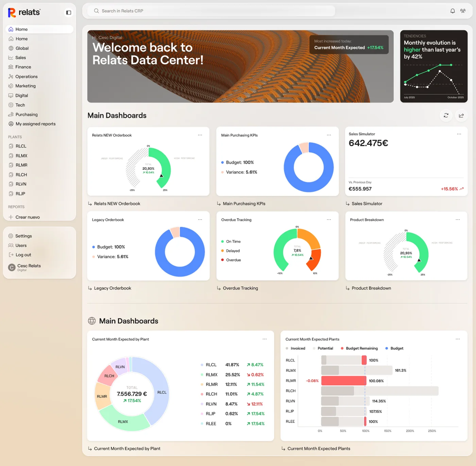476x466 pixels.
Task: Click the RLMX green color dot in plant legend
Action: click(x=202, y=375)
